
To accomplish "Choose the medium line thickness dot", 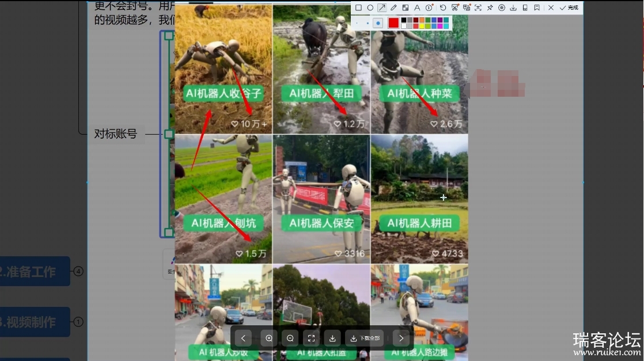I will pos(368,23).
